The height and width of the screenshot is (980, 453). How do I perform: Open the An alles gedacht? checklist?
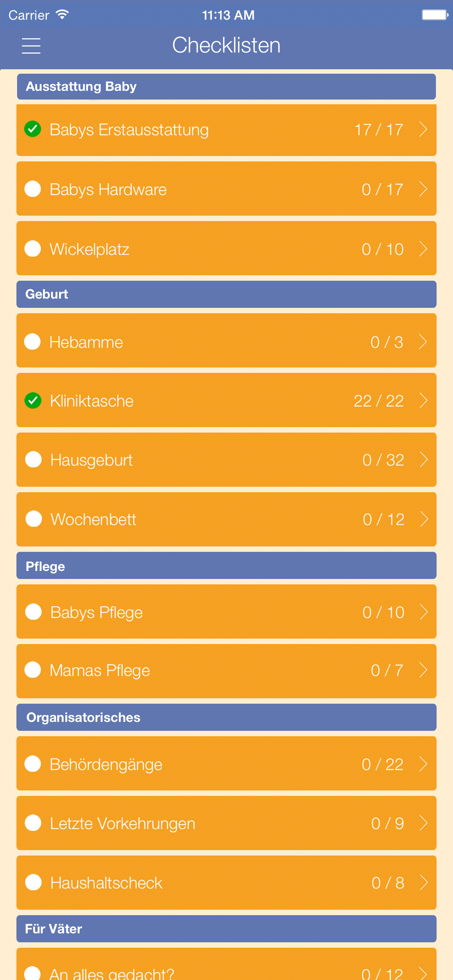[x=226, y=964]
